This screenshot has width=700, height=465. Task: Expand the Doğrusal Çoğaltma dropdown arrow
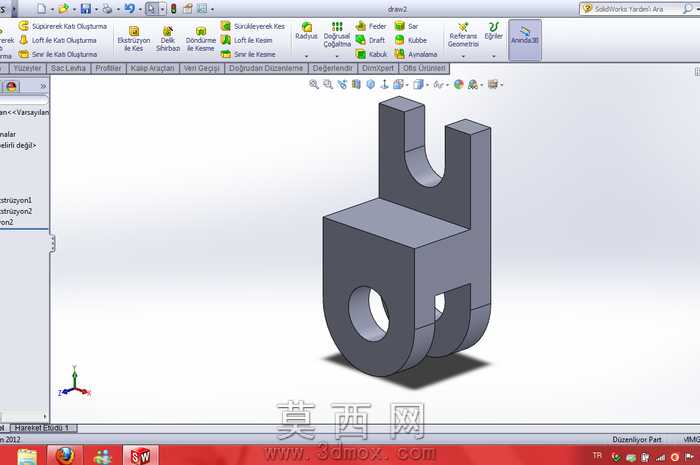(337, 56)
